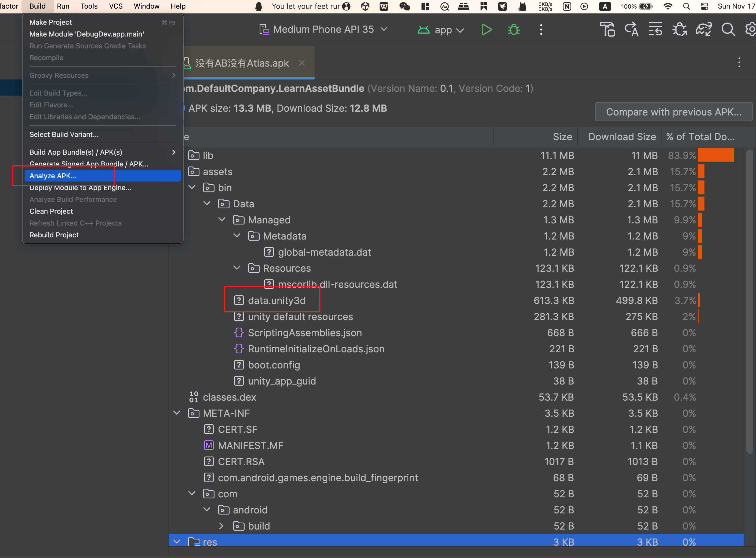
Task: Click the battery status icon
Action: [x=646, y=6]
